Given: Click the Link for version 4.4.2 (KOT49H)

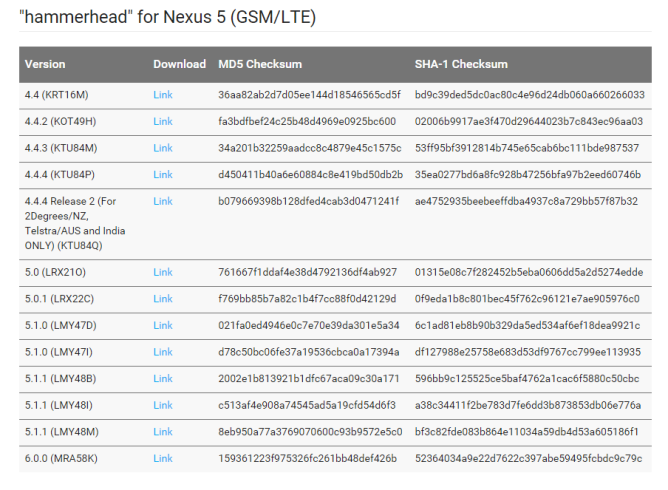Looking at the screenshot, I should click(162, 122).
